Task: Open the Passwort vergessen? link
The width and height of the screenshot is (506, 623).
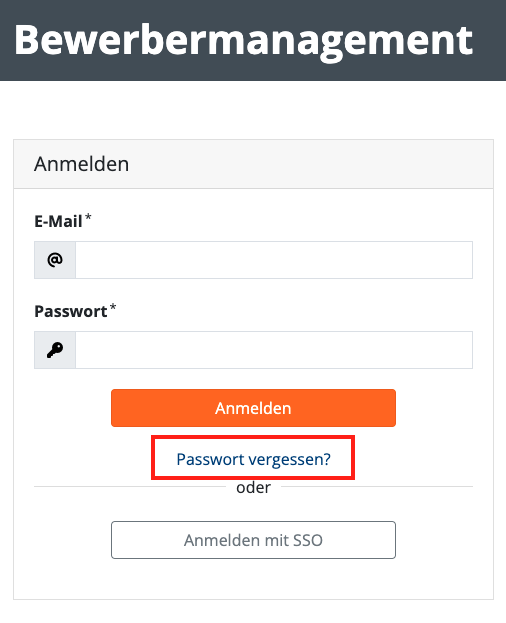Action: (253, 459)
